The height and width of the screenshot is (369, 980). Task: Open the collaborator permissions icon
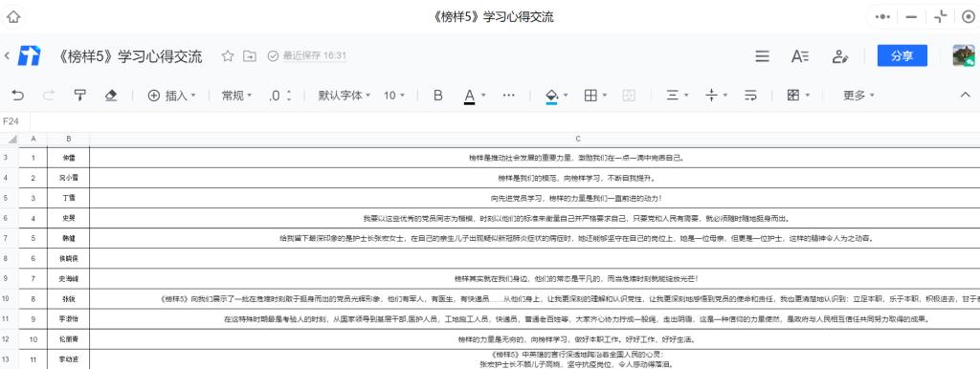tap(840, 56)
